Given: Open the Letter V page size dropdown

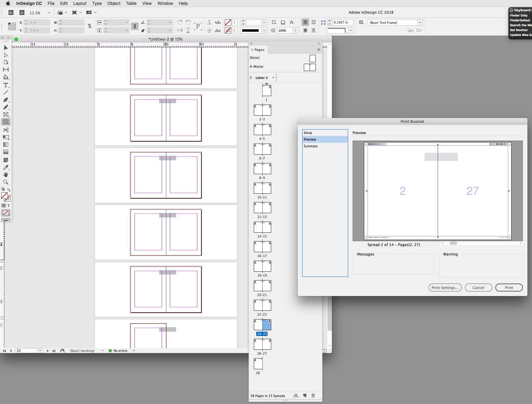Looking at the screenshot, I should click(x=273, y=78).
